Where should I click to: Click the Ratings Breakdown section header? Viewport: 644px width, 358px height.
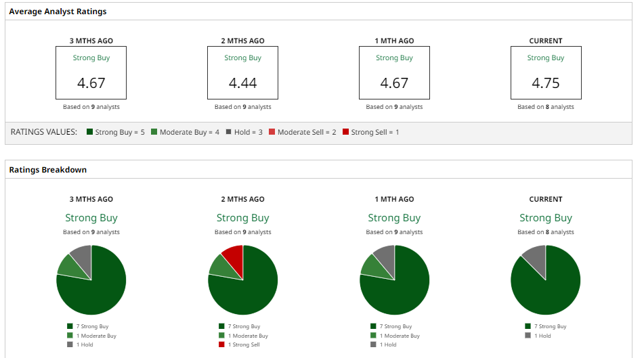(47, 170)
